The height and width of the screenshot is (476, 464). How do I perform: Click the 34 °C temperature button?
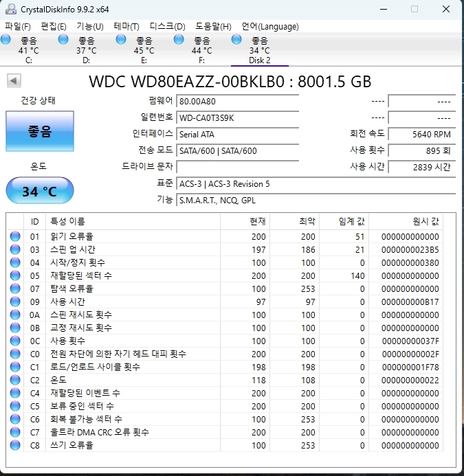pos(40,191)
